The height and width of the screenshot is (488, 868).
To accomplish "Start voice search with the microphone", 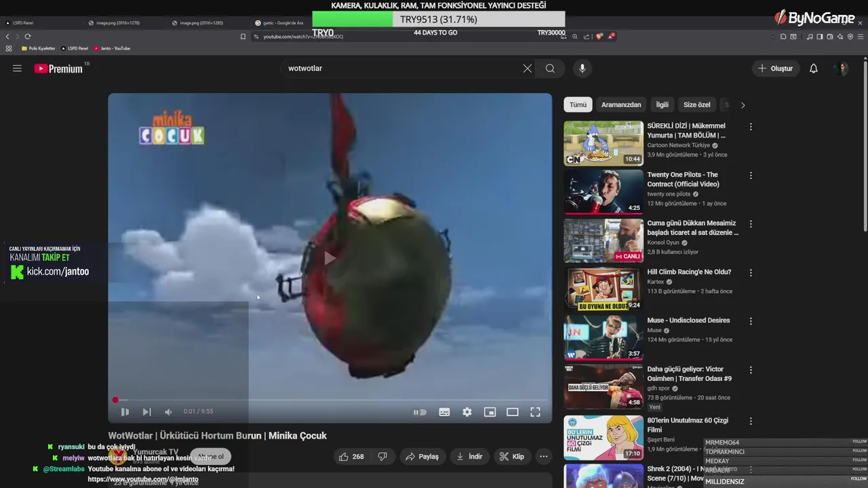I will coord(582,68).
